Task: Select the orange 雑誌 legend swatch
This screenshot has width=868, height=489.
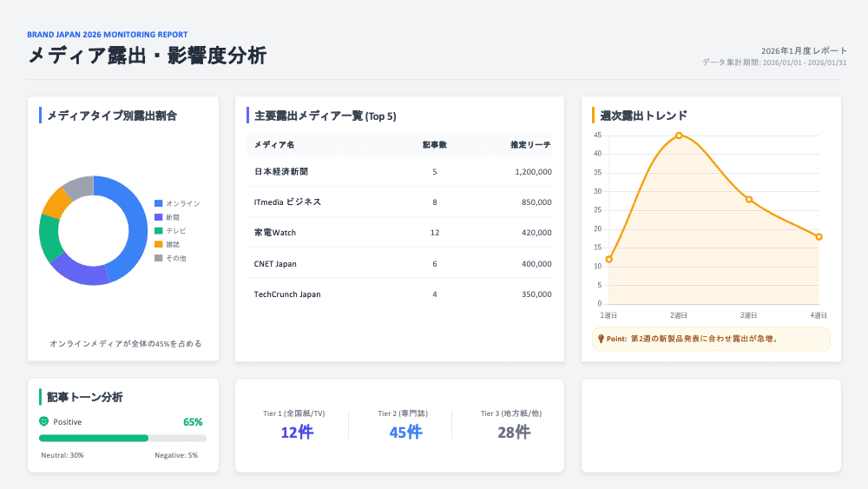Action: [158, 245]
